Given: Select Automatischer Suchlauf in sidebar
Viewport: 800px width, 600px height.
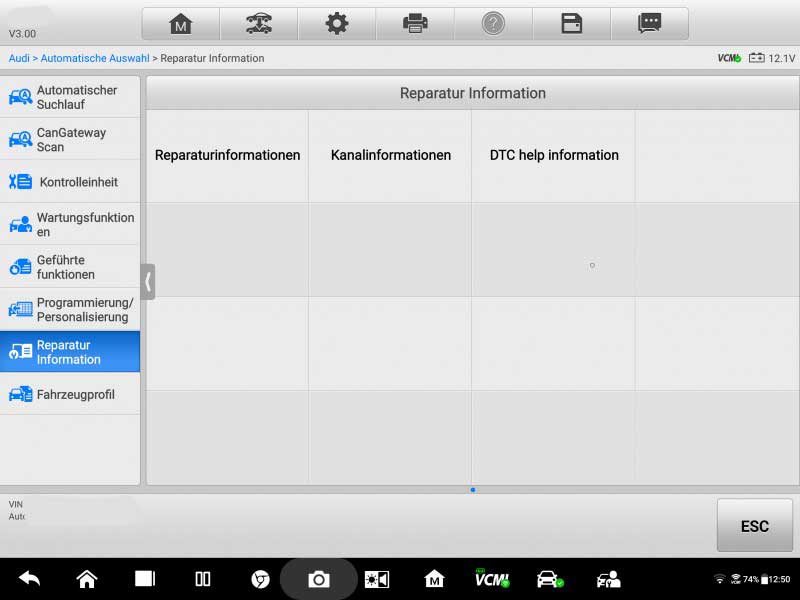Looking at the screenshot, I should click(x=70, y=97).
